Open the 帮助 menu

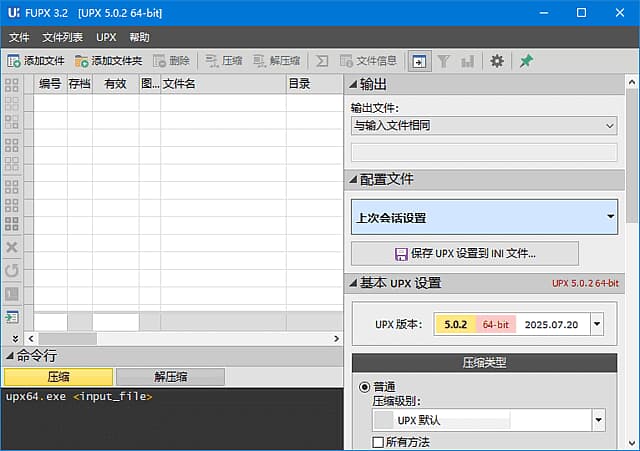pos(139,37)
